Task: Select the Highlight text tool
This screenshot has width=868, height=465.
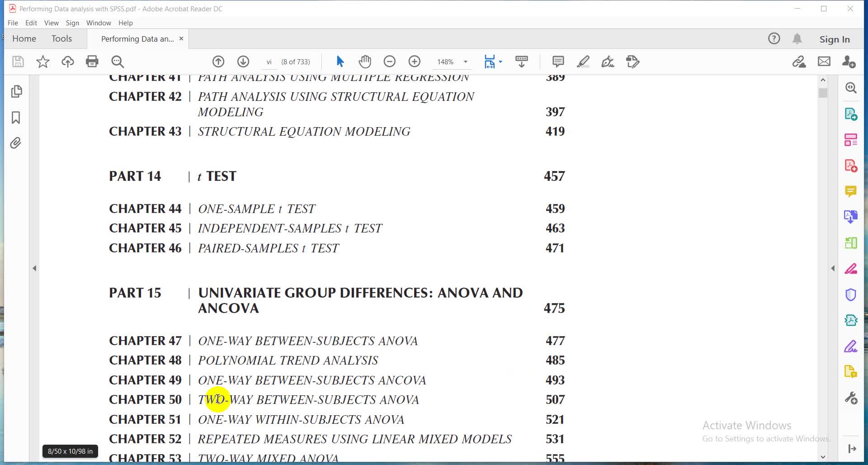Action: pos(583,62)
